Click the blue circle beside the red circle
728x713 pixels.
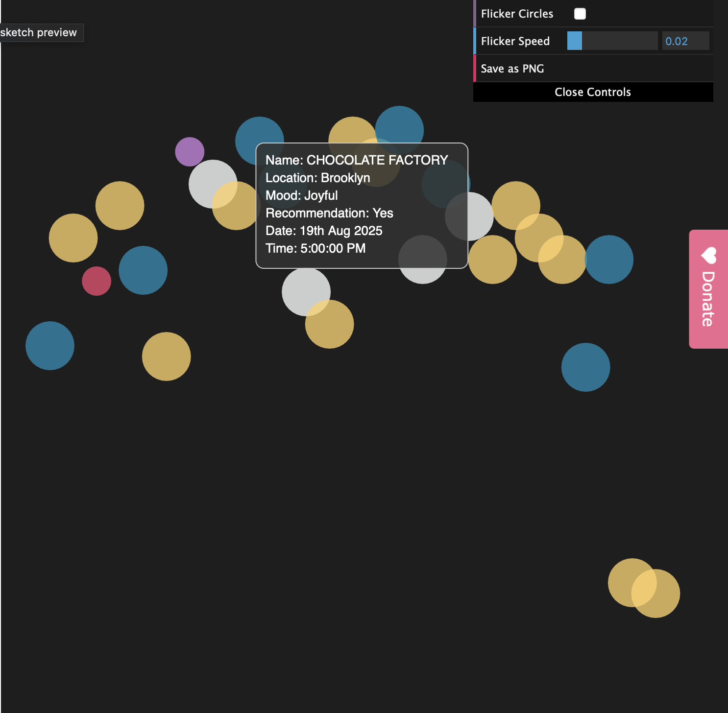point(143,270)
